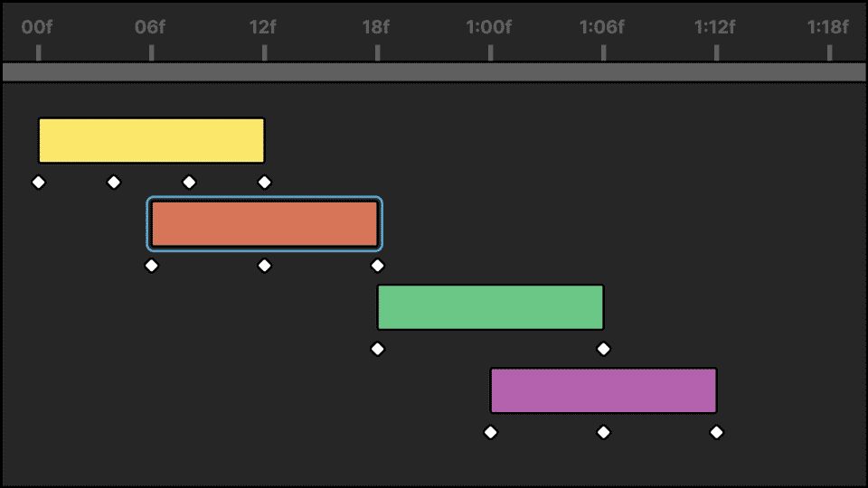This screenshot has width=868, height=488.
Task: Click last keyframe diamond under purple clip
Action: pyautogui.click(x=716, y=432)
